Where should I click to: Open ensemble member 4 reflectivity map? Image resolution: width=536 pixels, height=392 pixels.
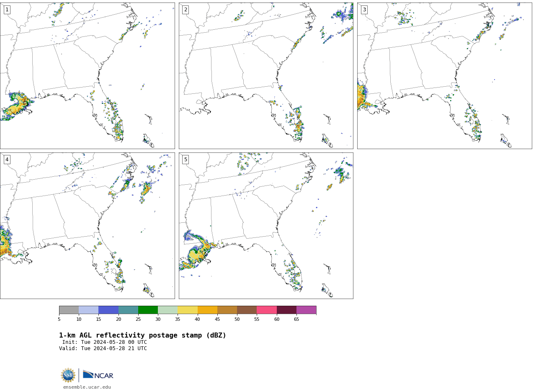coord(87,226)
